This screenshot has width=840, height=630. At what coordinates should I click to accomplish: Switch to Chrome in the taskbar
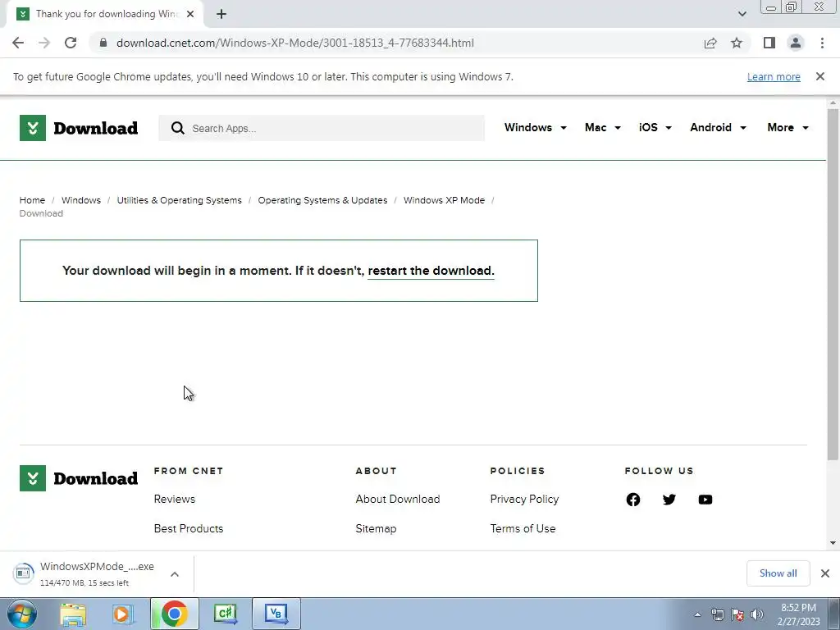coord(174,614)
